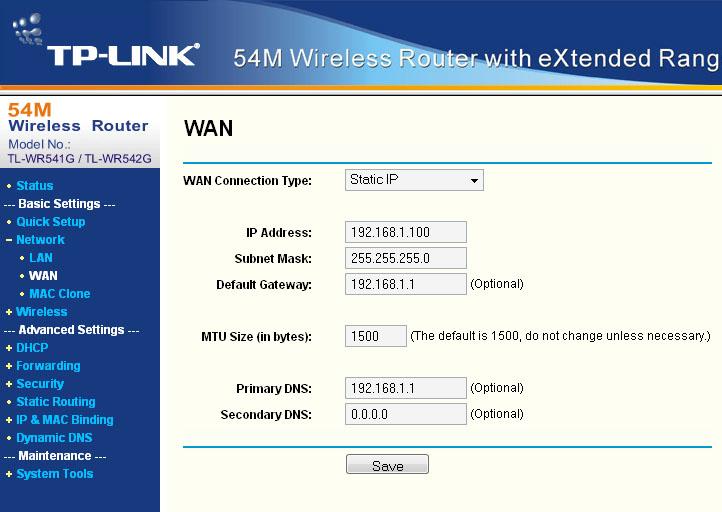Click the Primary DNS input field

coord(406,388)
